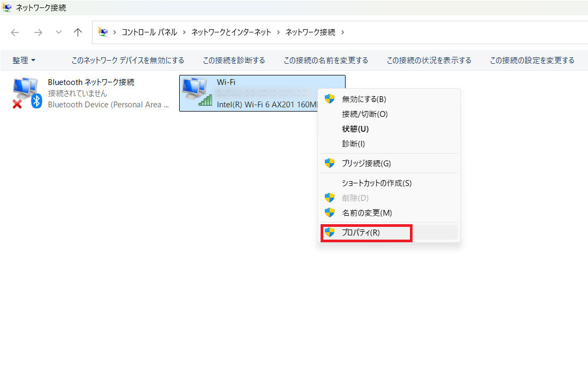The height and width of the screenshot is (365, 588).
Task: Click ブリッジ接続(G) in the context menu
Action: 366,164
